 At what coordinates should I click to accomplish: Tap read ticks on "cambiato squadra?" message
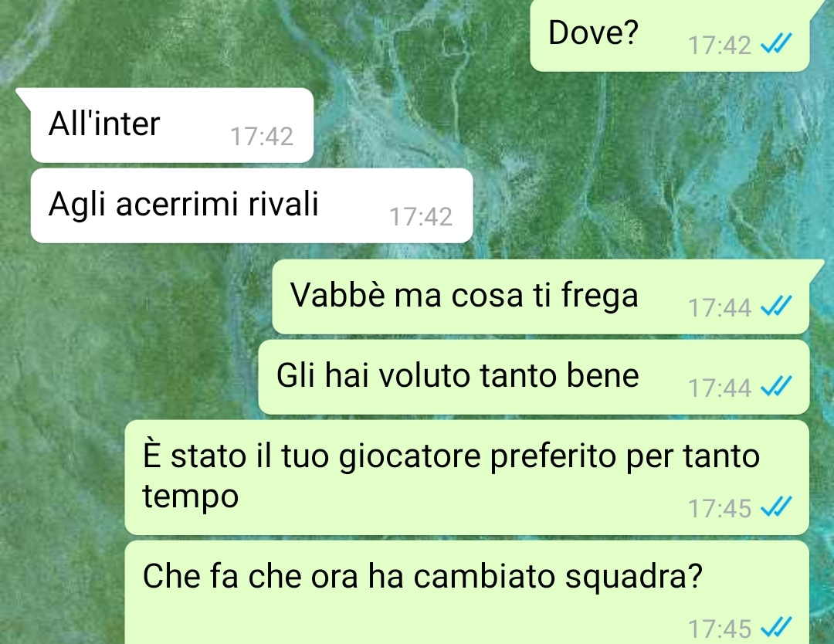click(776, 626)
